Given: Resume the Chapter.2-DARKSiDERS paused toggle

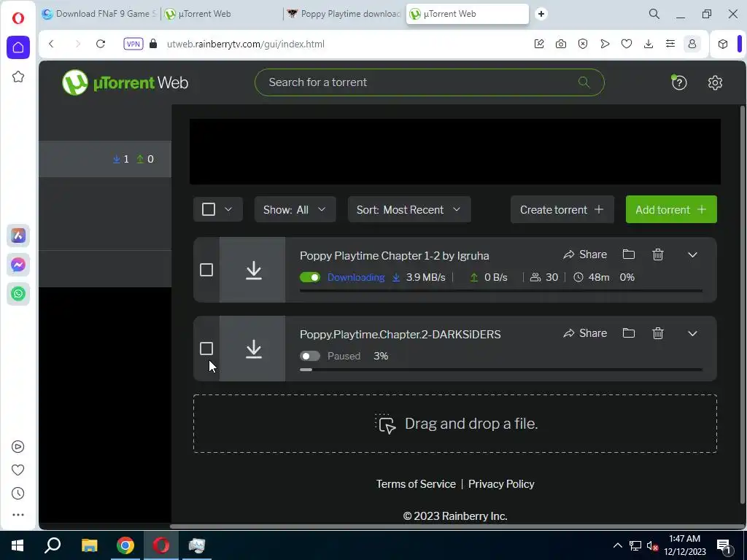Looking at the screenshot, I should [x=309, y=356].
